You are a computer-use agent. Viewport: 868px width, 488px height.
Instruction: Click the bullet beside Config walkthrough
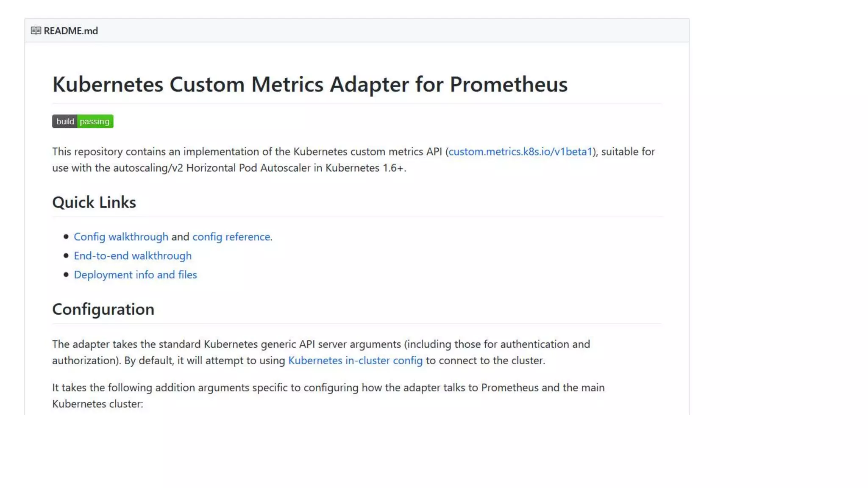tap(66, 236)
